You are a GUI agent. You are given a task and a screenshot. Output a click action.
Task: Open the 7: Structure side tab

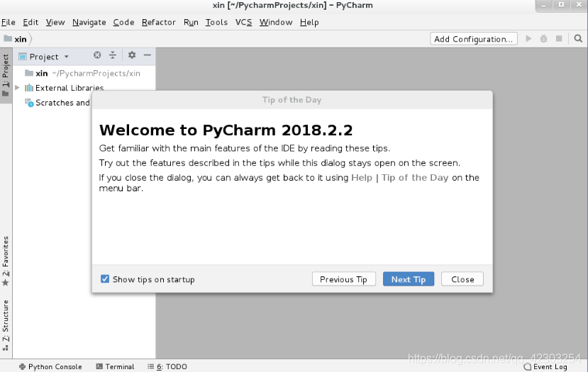pyautogui.click(x=6, y=325)
